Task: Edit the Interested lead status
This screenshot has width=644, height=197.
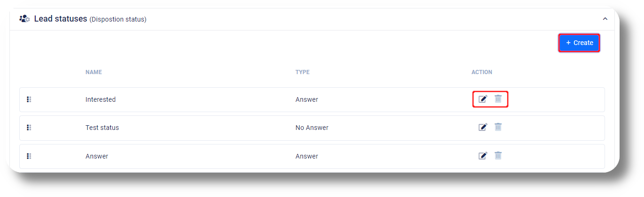Action: (483, 99)
